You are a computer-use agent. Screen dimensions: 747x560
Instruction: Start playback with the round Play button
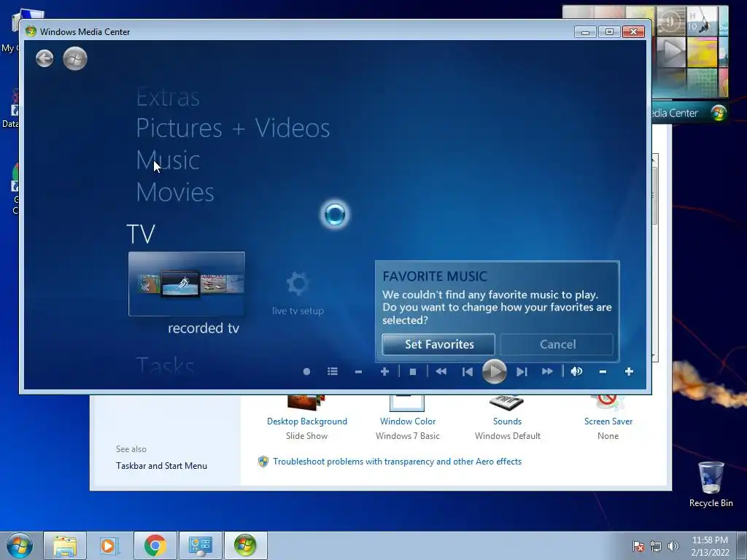[x=494, y=371]
